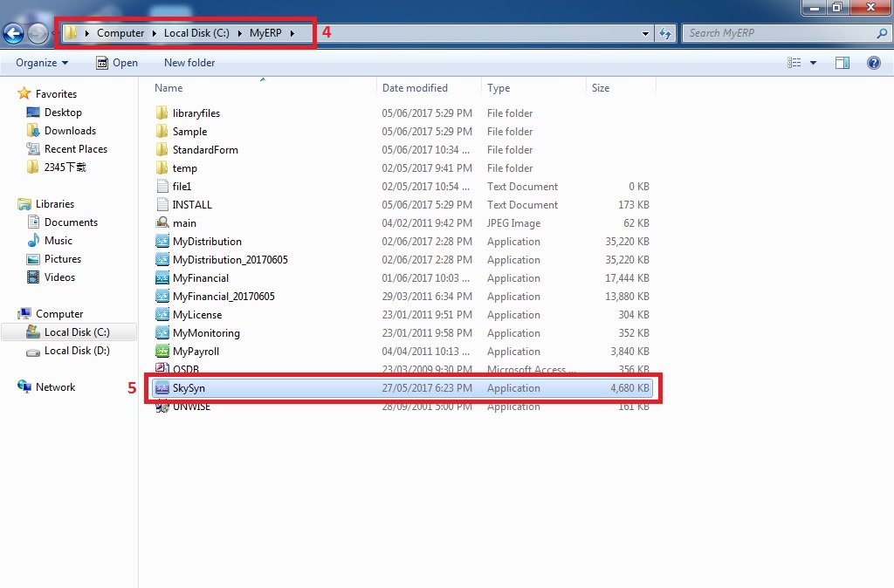894x588 pixels.
Task: Click the back navigation arrow
Action: pyautogui.click(x=13, y=34)
